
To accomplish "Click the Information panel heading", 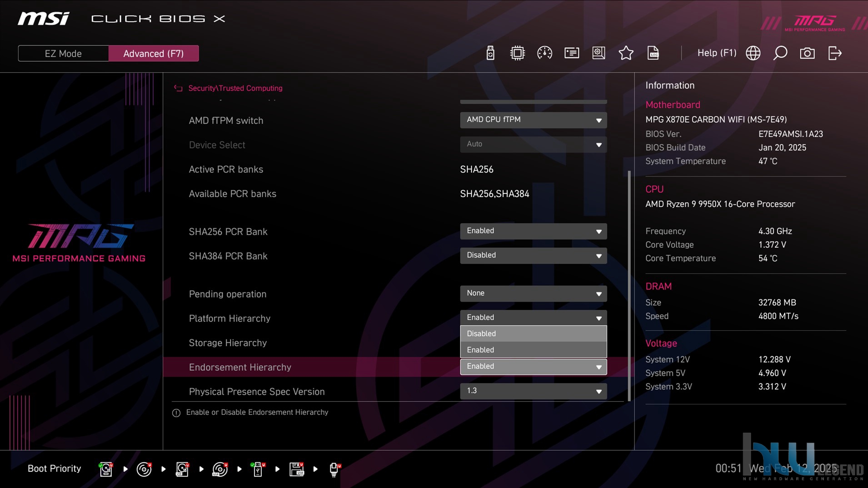I will pos(670,85).
